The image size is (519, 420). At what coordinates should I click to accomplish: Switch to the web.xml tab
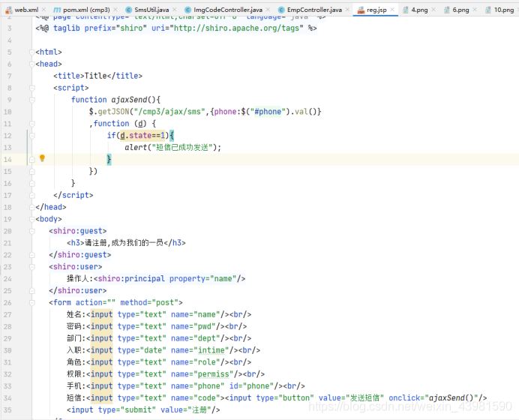click(x=26, y=10)
